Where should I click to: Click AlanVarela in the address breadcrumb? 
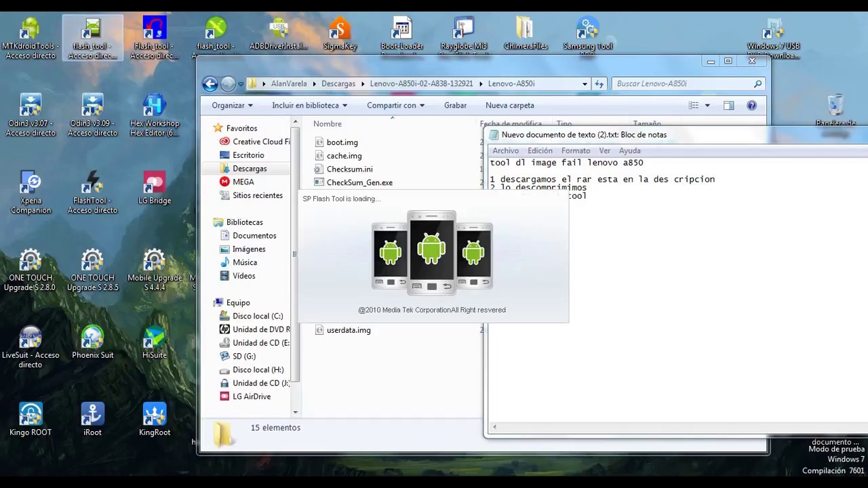[x=289, y=83]
